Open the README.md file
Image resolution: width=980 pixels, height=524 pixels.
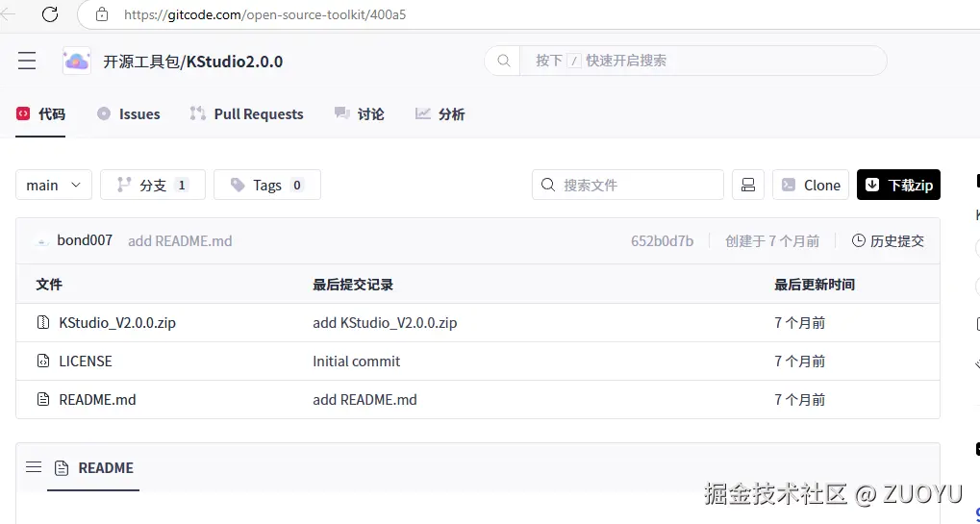[x=97, y=400]
